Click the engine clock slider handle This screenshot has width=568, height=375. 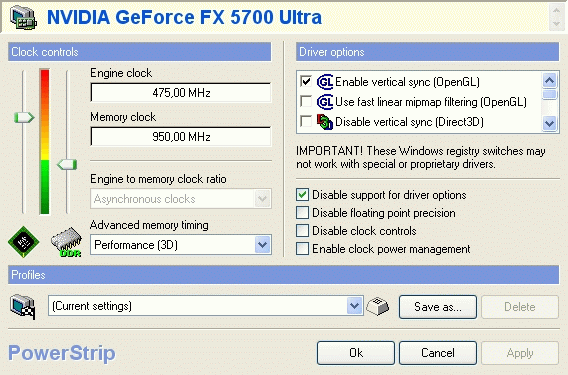(24, 117)
